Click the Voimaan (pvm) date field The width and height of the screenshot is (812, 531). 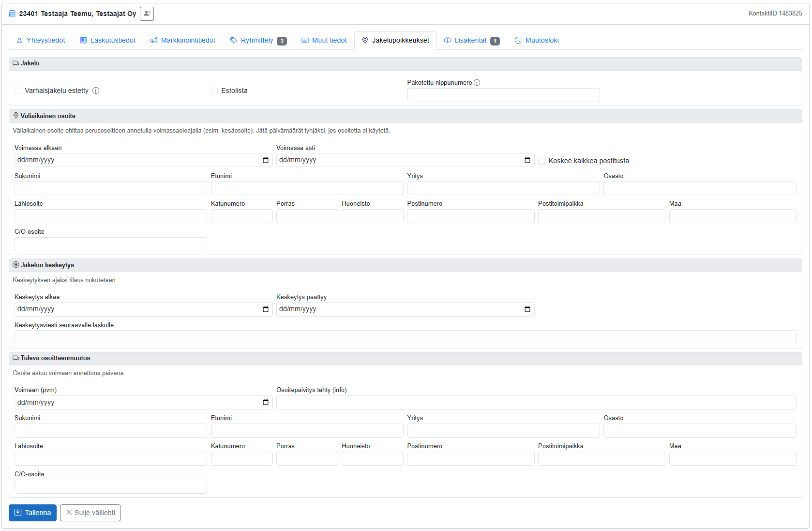143,402
